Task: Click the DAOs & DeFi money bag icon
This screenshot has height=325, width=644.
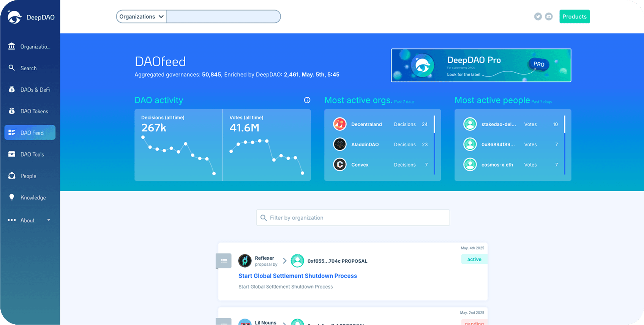Action: (12, 89)
